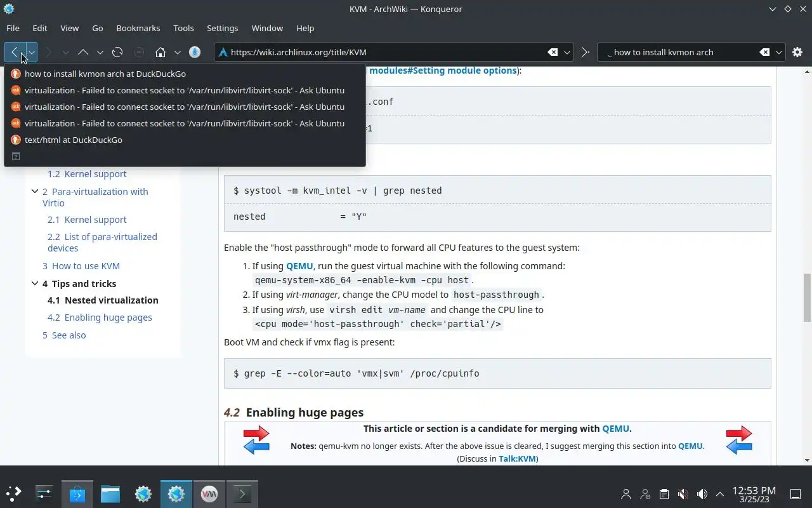Jump to '4.1 Nested virtualization' contents entry

pyautogui.click(x=103, y=300)
